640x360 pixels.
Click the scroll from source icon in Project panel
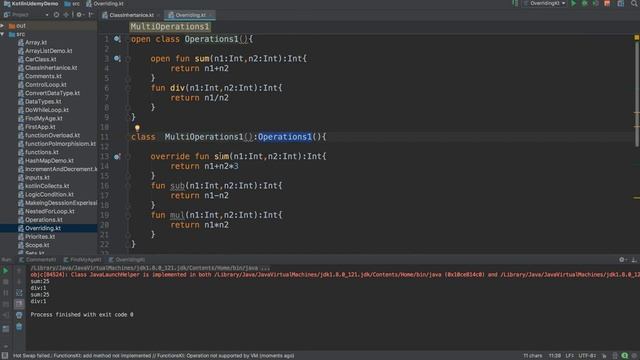[x=56, y=15]
